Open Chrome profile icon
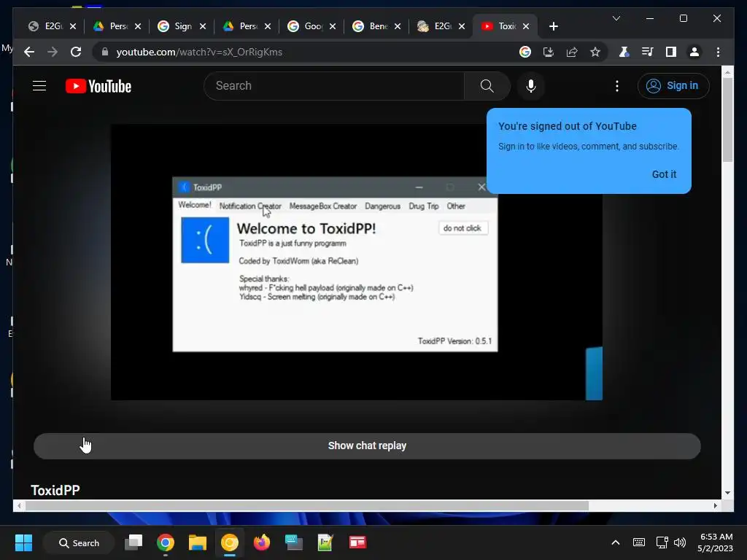 [x=694, y=52]
